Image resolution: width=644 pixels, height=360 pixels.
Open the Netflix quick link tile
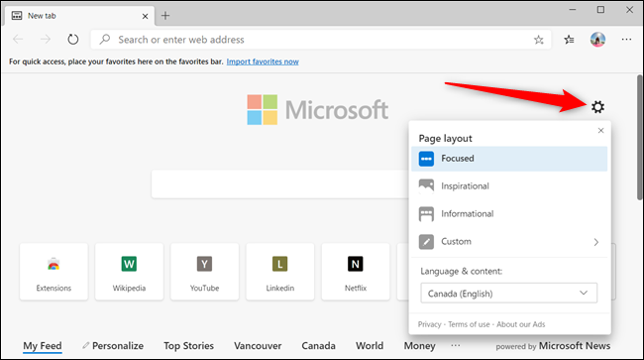coord(356,272)
